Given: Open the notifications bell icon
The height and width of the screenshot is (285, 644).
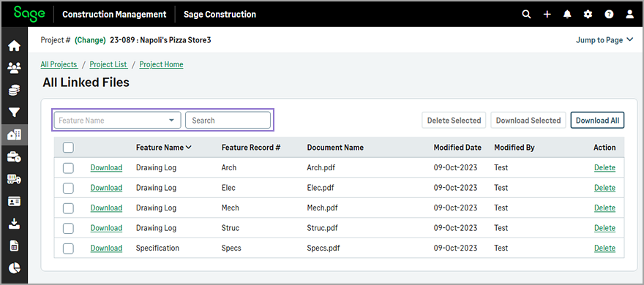Looking at the screenshot, I should [x=568, y=15].
